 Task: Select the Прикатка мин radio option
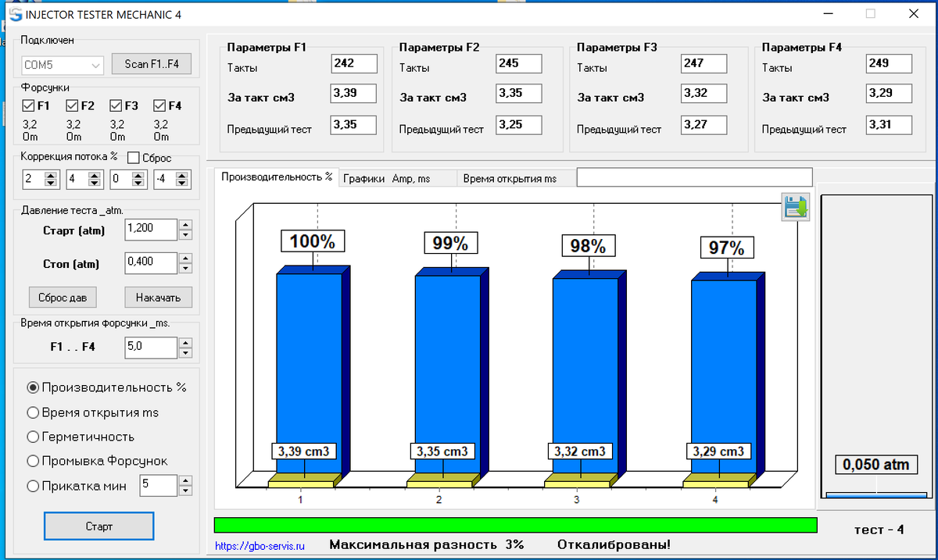coord(33,486)
